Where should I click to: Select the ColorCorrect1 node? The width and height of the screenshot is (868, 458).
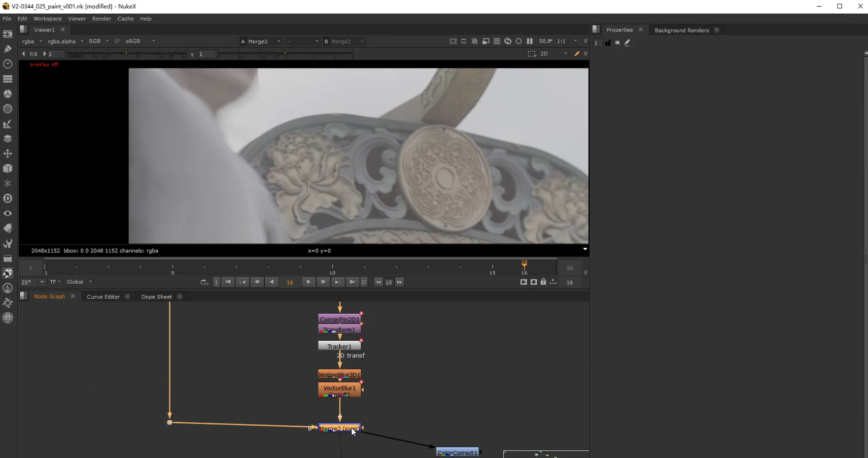457,452
